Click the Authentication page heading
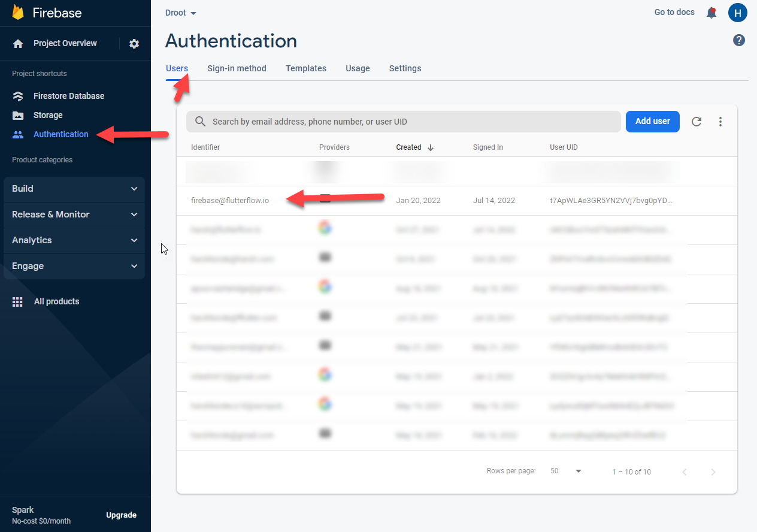The width and height of the screenshot is (757, 532). 231,41
